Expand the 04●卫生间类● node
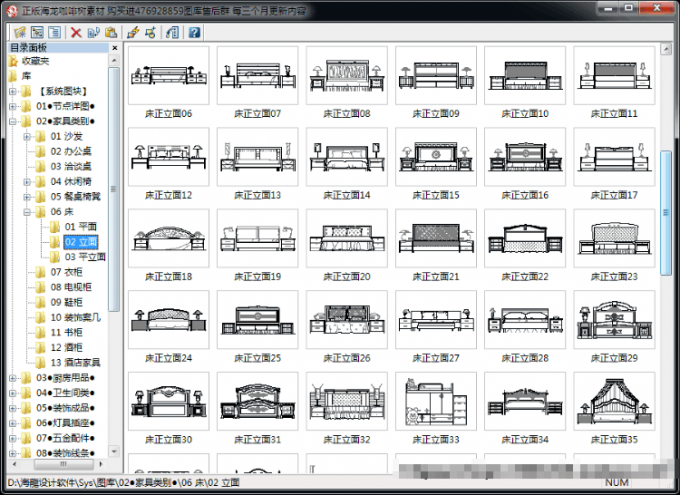680x495 pixels. [13, 393]
